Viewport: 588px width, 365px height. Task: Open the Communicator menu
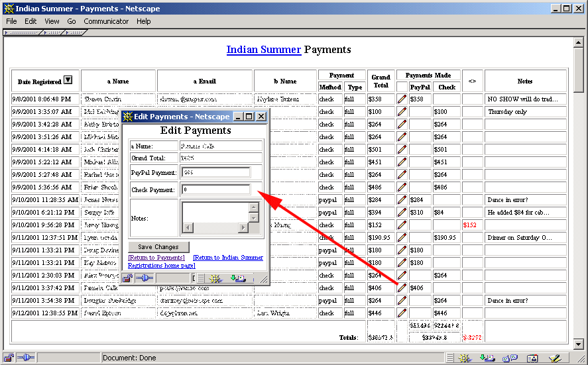106,21
